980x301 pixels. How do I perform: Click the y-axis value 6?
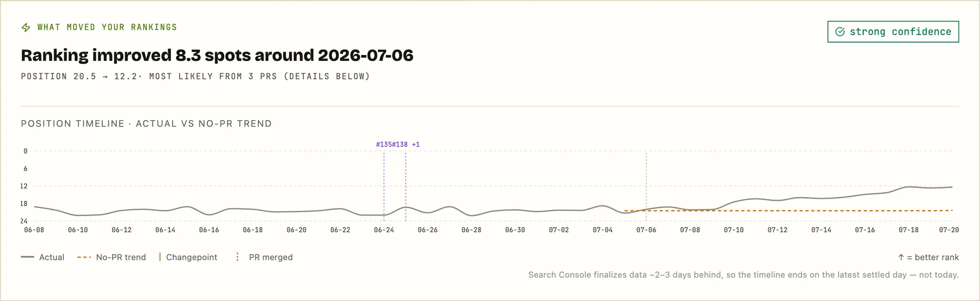(25, 169)
